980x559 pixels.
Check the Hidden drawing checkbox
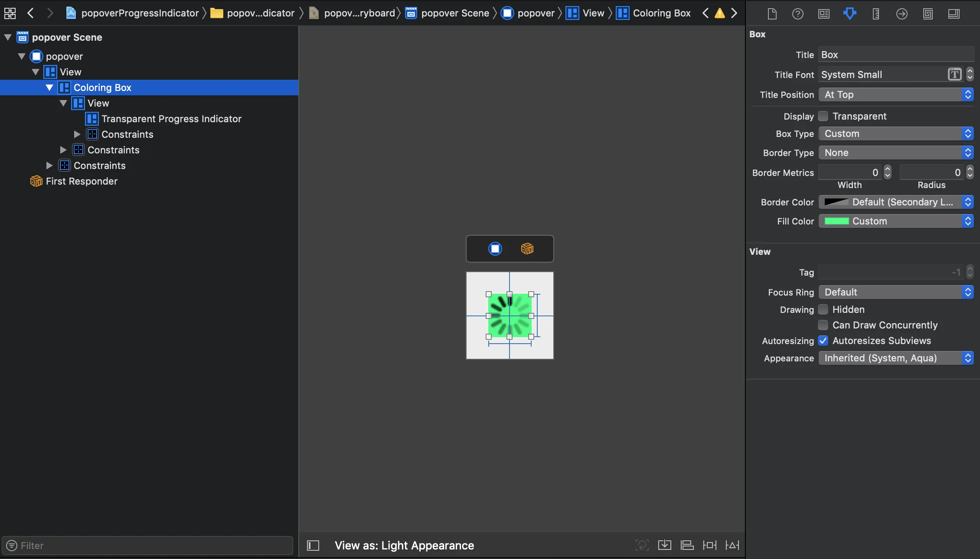(x=823, y=310)
